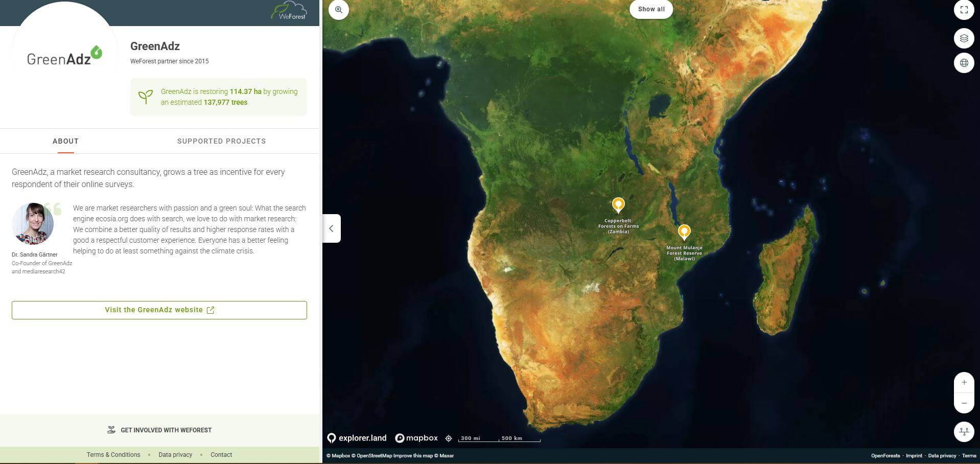Open Get Involved with WeForest

[159, 430]
